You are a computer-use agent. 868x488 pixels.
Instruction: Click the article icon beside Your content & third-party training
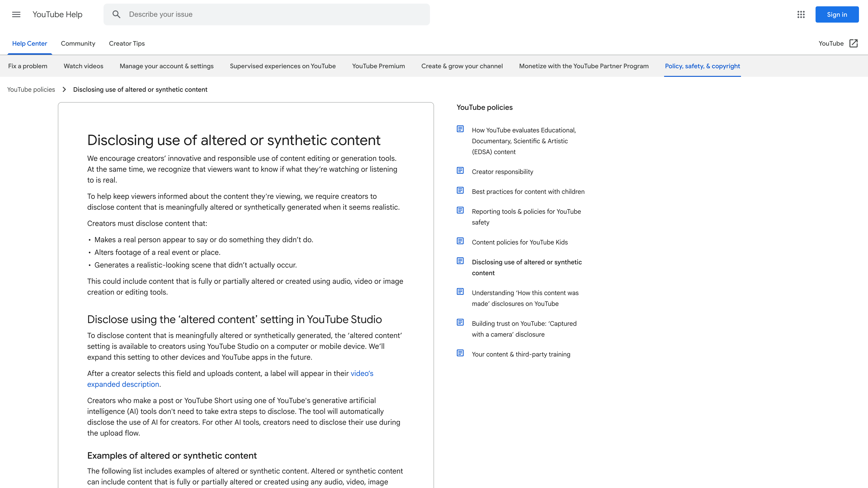tap(460, 353)
